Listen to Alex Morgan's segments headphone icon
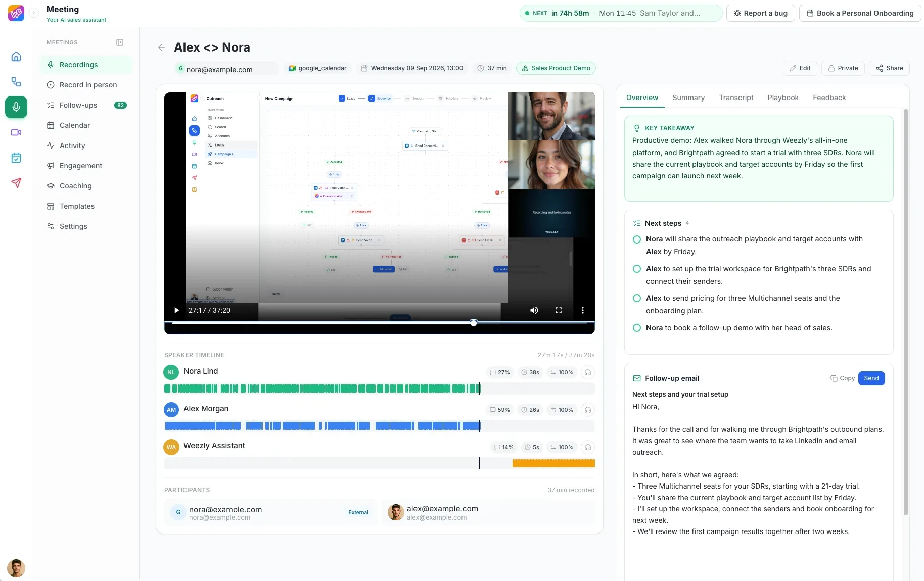924x581 pixels. coord(588,410)
